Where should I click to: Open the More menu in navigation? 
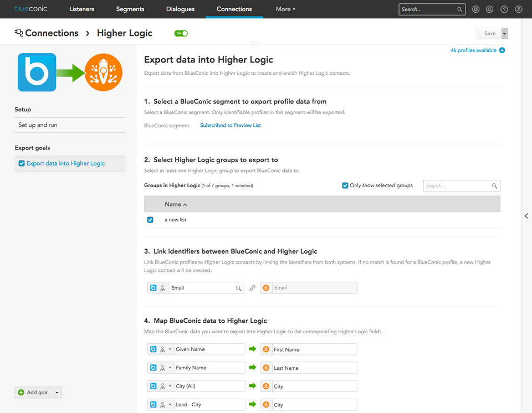pyautogui.click(x=285, y=9)
